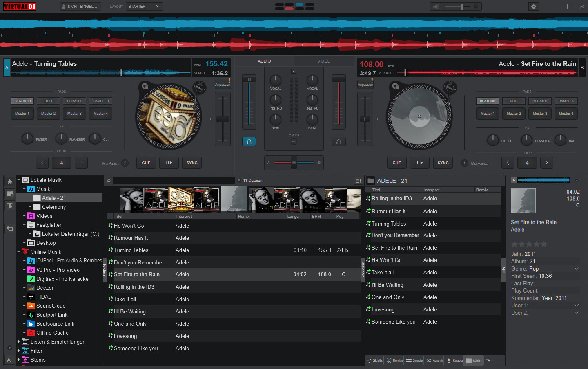Click the SoundCloud service icon
Screen dimensions: 588x369
[x=31, y=306]
